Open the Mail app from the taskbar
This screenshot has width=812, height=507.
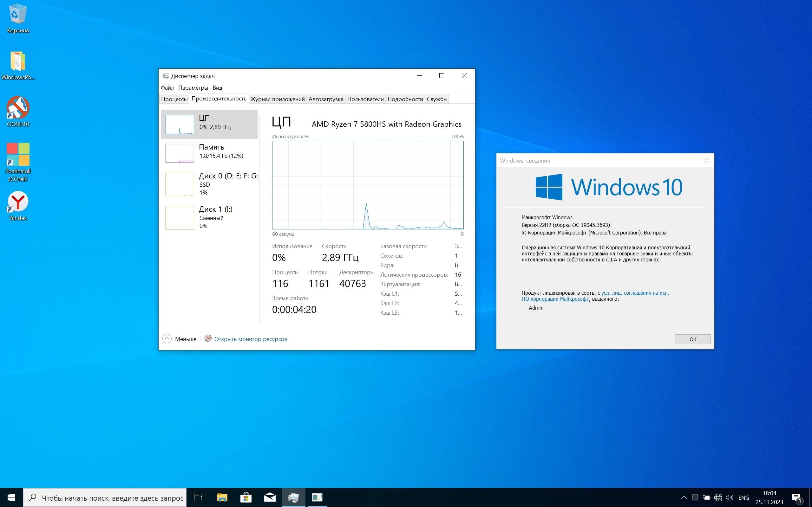[270, 497]
